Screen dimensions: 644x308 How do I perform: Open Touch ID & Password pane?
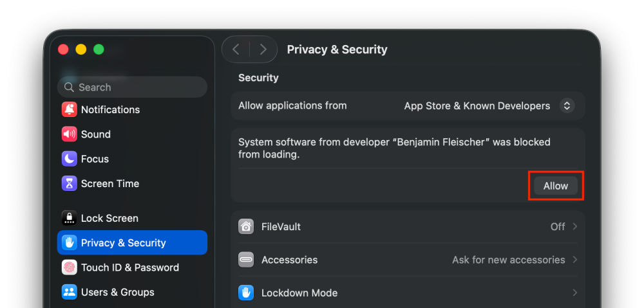point(129,267)
